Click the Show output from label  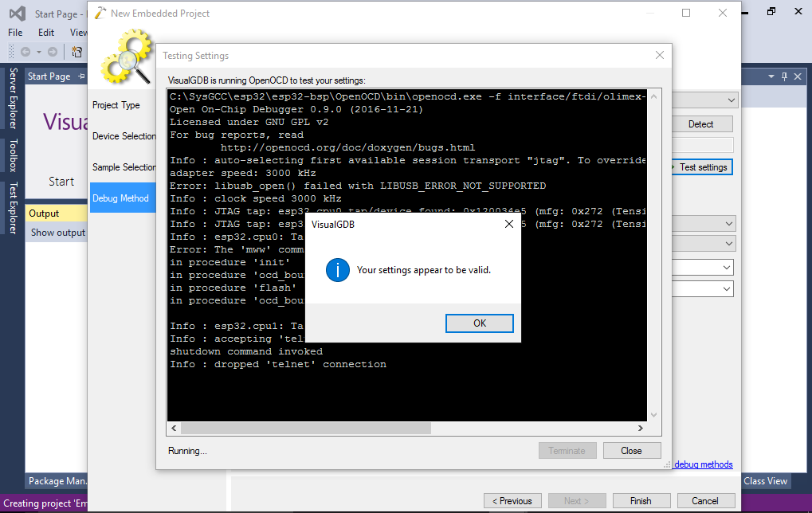(58, 233)
